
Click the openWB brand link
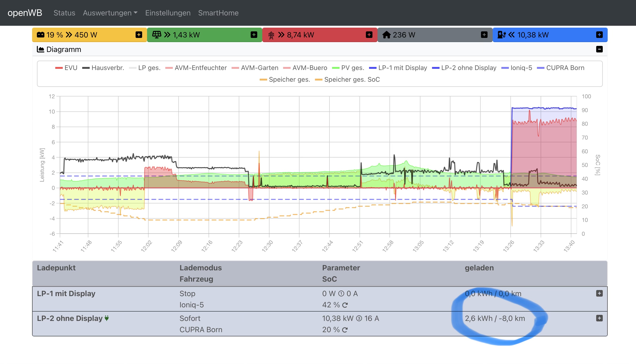[25, 13]
